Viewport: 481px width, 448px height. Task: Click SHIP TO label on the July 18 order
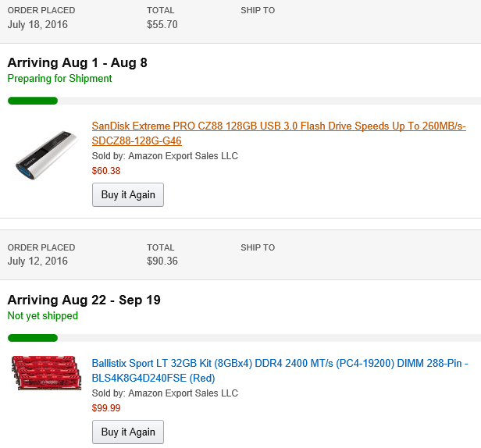(x=258, y=11)
